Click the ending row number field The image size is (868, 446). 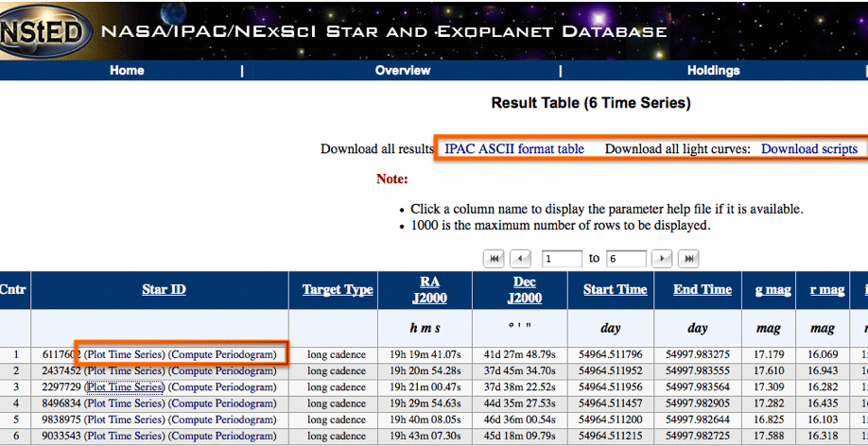click(x=626, y=258)
